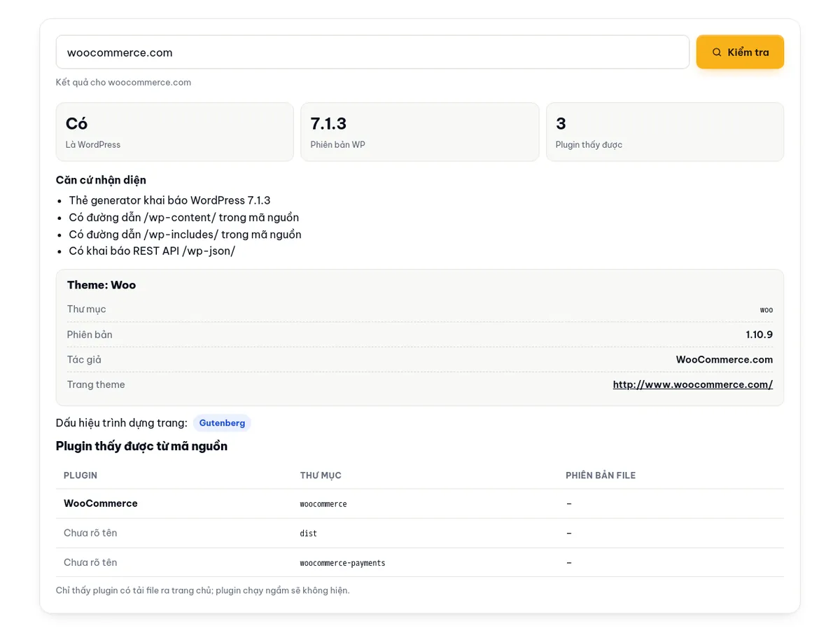Select the /wp-includes/ evidence bullet
The image size is (840, 640).
pos(185,234)
